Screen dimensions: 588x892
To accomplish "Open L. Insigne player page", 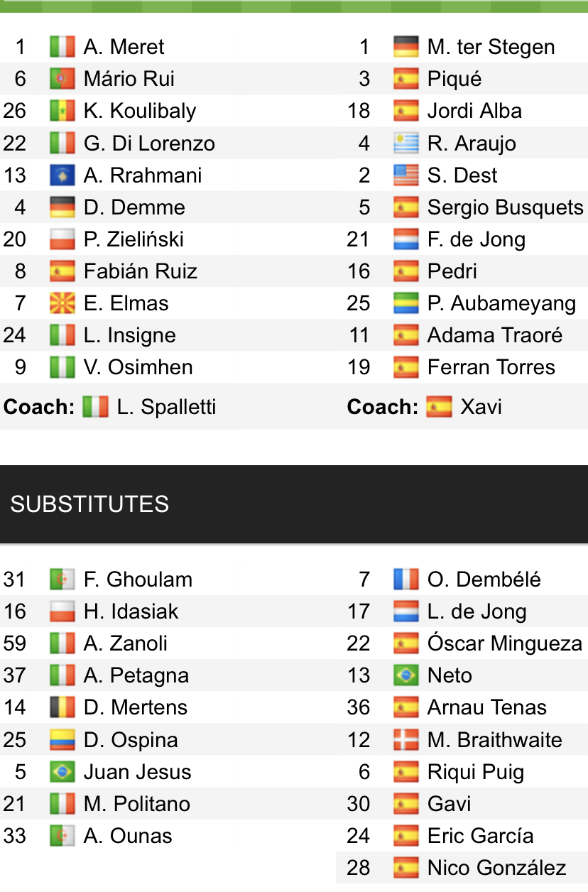I will (x=129, y=335).
